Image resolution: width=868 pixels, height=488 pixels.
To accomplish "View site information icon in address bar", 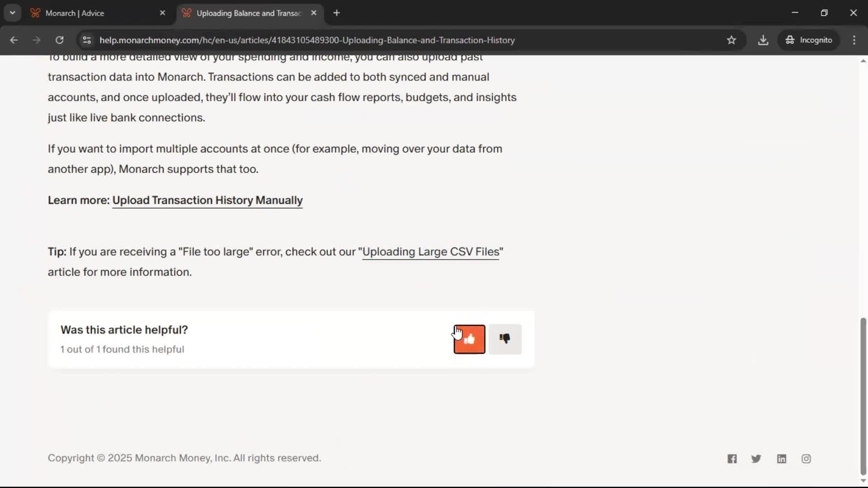I will tap(87, 40).
